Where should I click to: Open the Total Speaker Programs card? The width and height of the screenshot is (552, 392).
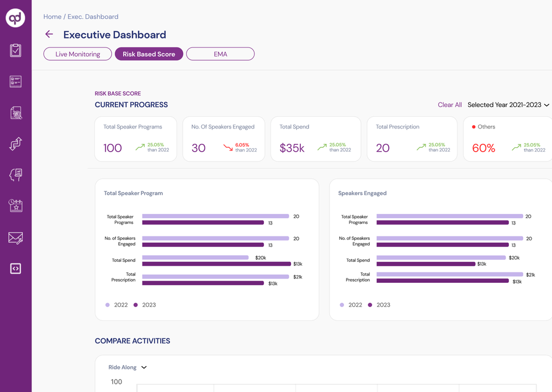tap(136, 139)
